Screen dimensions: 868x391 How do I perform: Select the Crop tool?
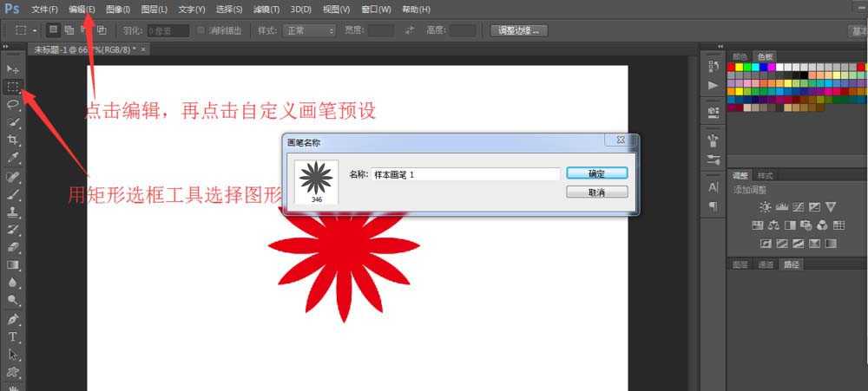click(13, 140)
